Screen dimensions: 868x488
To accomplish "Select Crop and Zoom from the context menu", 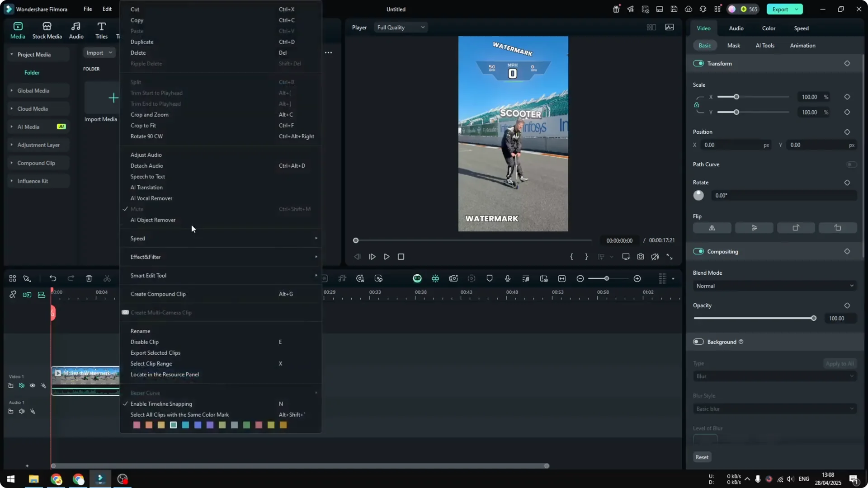I will tap(150, 114).
